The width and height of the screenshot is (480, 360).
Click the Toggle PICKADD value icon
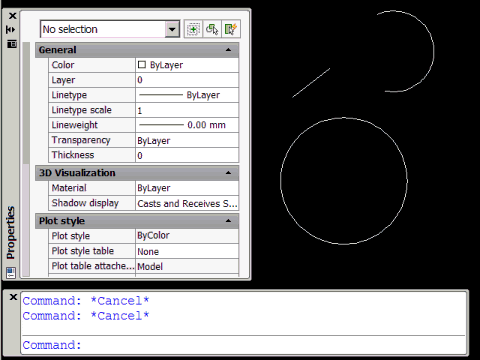pos(193,29)
